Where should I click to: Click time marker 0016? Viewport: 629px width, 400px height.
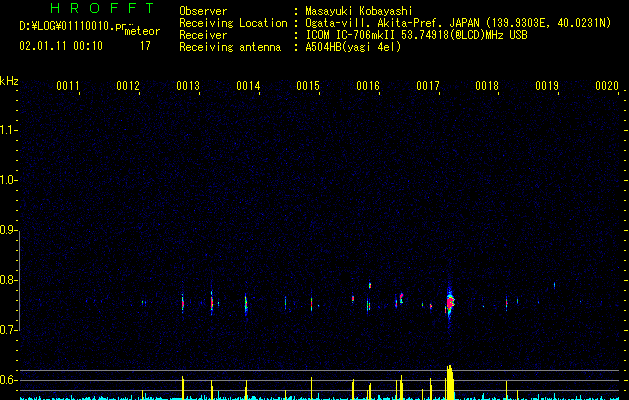tap(368, 86)
